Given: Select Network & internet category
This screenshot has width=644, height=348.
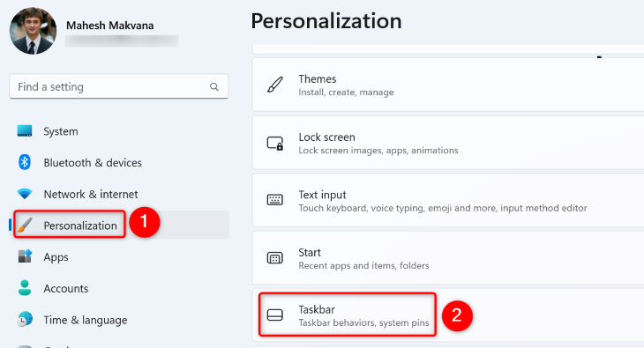Looking at the screenshot, I should 119,194.
